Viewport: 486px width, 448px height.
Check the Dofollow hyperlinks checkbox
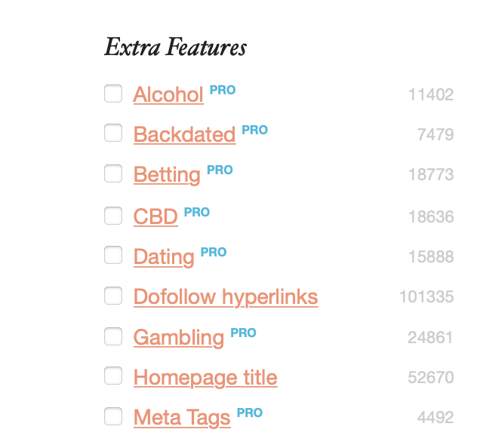pyautogui.click(x=113, y=296)
